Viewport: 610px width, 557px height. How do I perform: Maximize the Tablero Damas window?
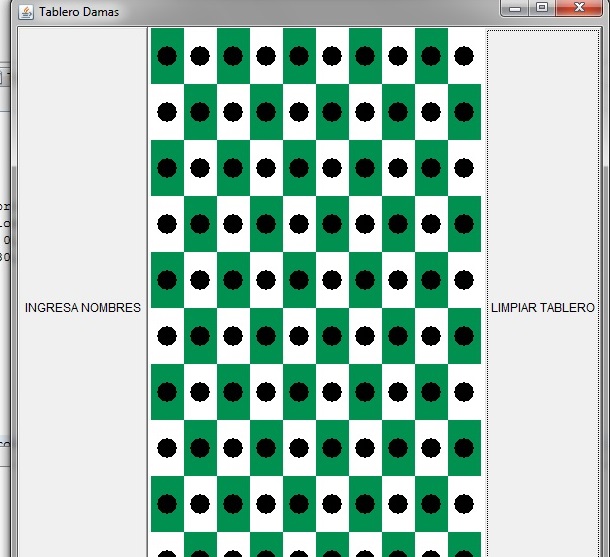click(542, 8)
